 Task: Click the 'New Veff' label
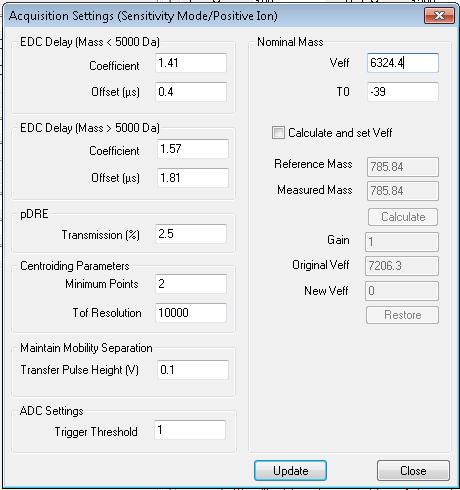326,291
